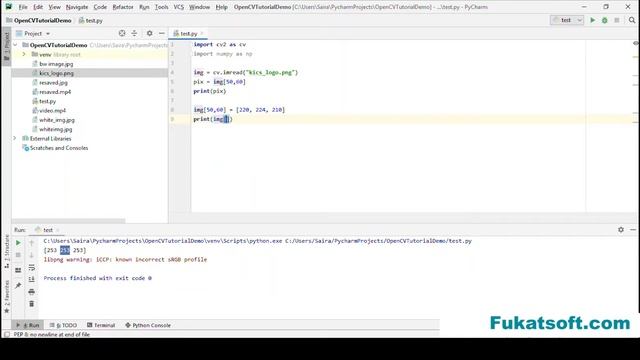Click scroll up arrow in Run console

(31, 243)
